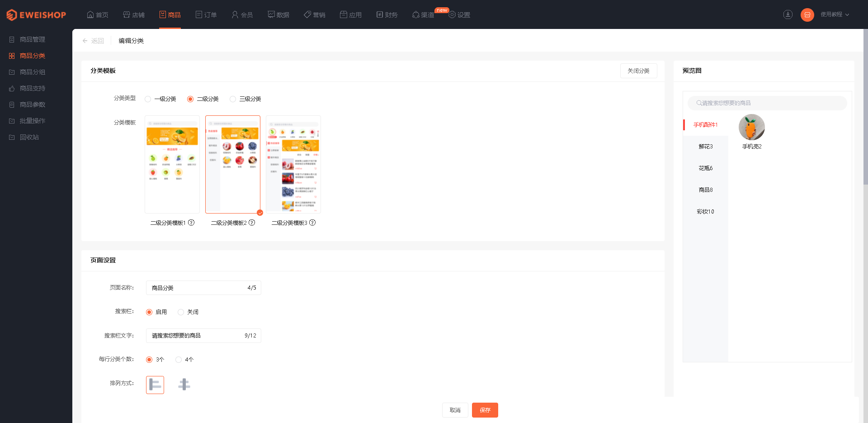This screenshot has width=868, height=423.
Task: Click help icon beside 二级分类模板3
Action: coord(312,223)
